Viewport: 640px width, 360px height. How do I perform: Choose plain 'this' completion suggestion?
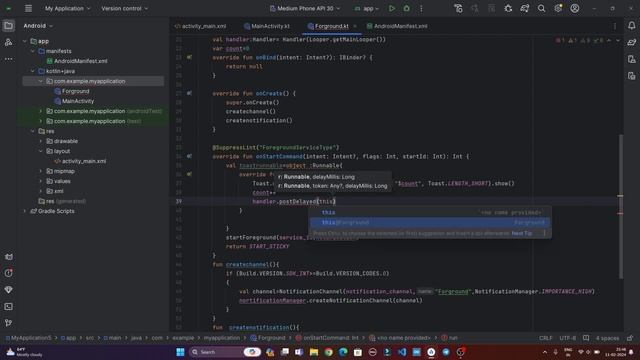[x=430, y=212]
